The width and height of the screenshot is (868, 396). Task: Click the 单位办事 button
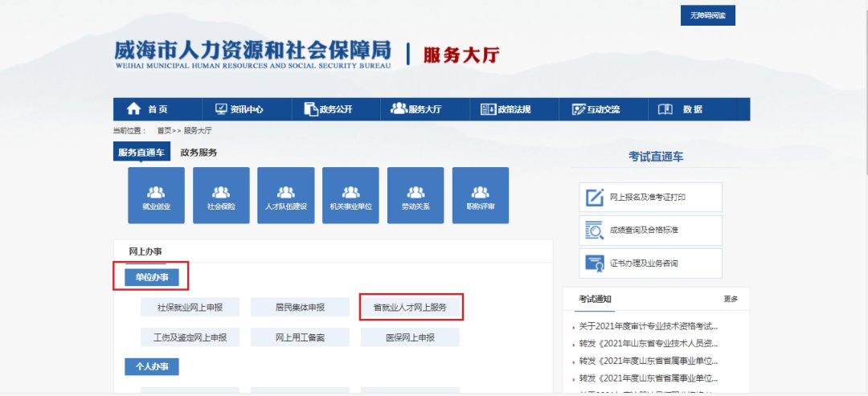tap(152, 277)
